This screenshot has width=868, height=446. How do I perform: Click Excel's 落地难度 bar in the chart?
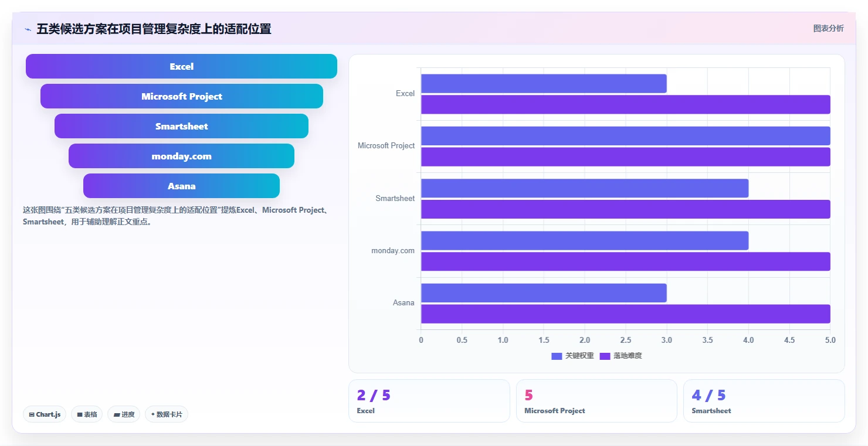(626, 104)
